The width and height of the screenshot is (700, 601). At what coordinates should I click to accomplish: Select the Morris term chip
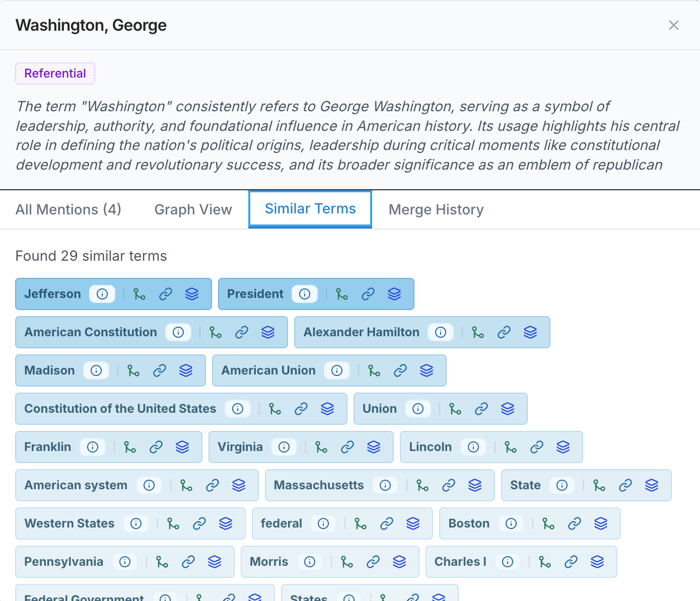pyautogui.click(x=269, y=562)
